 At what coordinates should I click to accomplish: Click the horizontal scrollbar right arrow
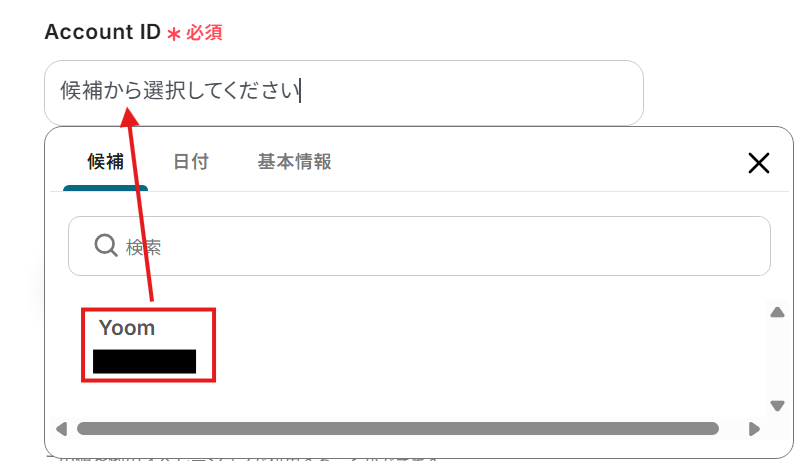[x=754, y=429]
